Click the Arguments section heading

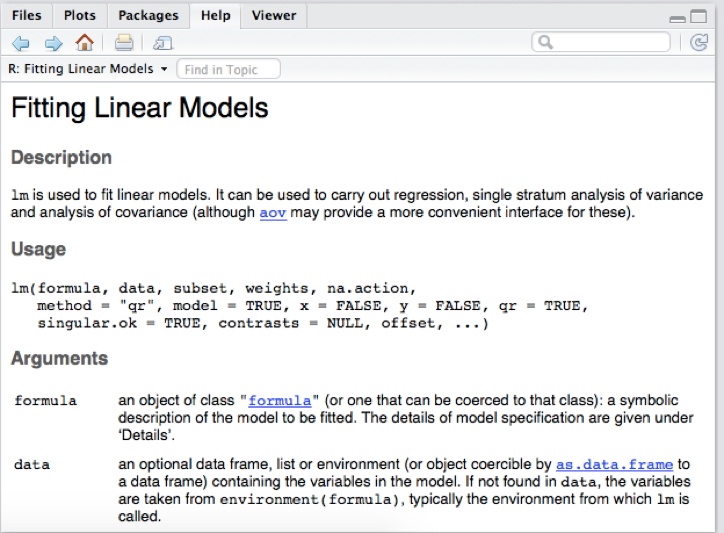click(60, 358)
